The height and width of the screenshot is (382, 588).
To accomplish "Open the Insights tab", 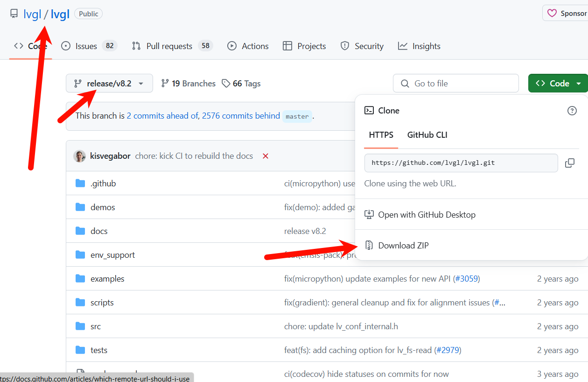I will click(x=419, y=46).
